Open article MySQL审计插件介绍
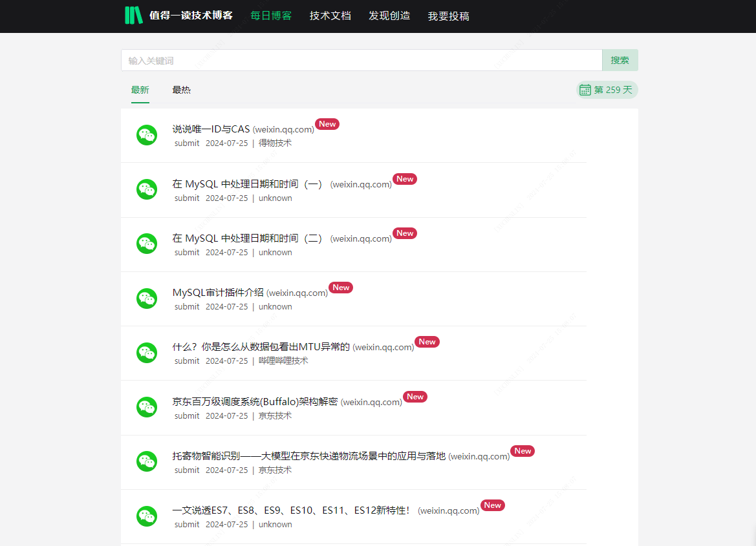 pos(218,293)
